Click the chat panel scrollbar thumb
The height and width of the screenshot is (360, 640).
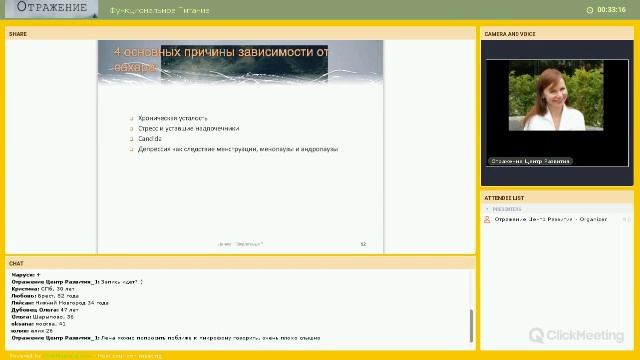tap(471, 325)
